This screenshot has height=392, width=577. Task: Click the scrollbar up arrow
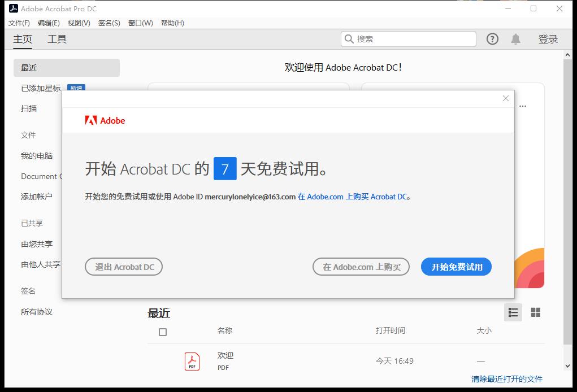(567, 55)
